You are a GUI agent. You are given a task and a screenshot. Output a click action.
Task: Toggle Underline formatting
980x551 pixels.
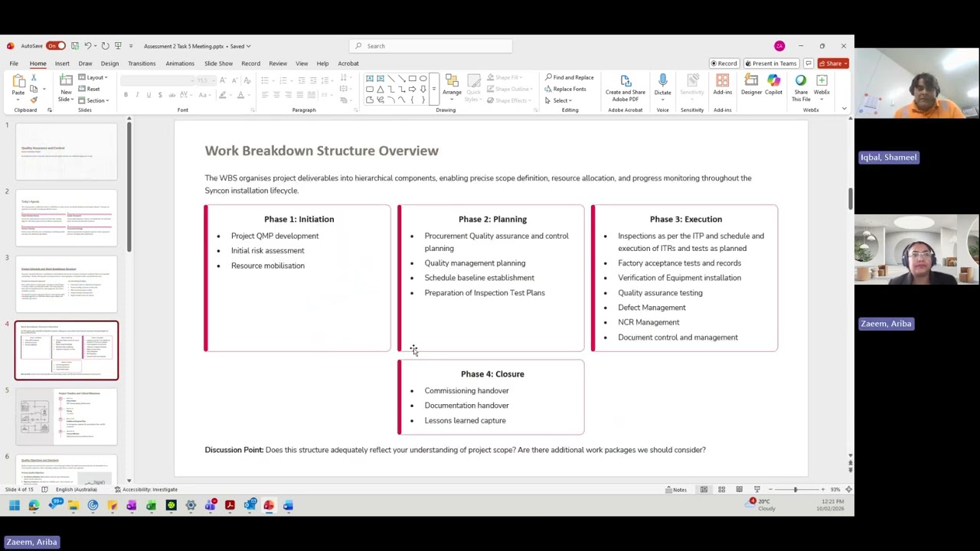pos(149,95)
